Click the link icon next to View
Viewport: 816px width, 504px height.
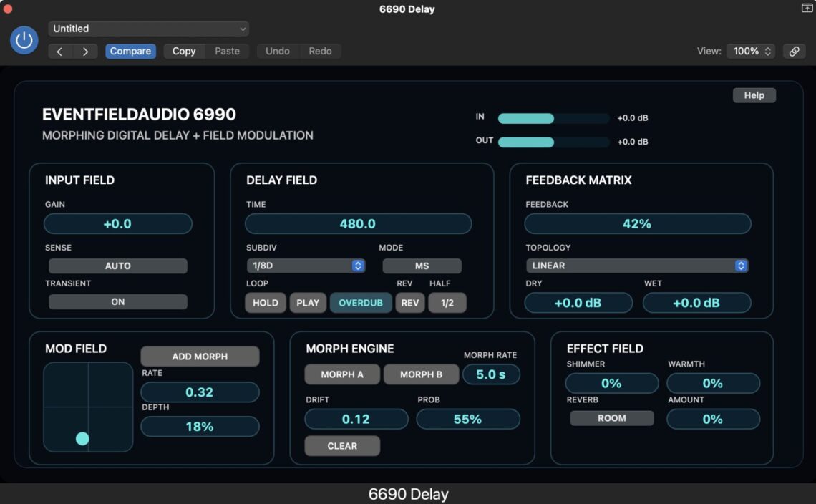point(793,51)
